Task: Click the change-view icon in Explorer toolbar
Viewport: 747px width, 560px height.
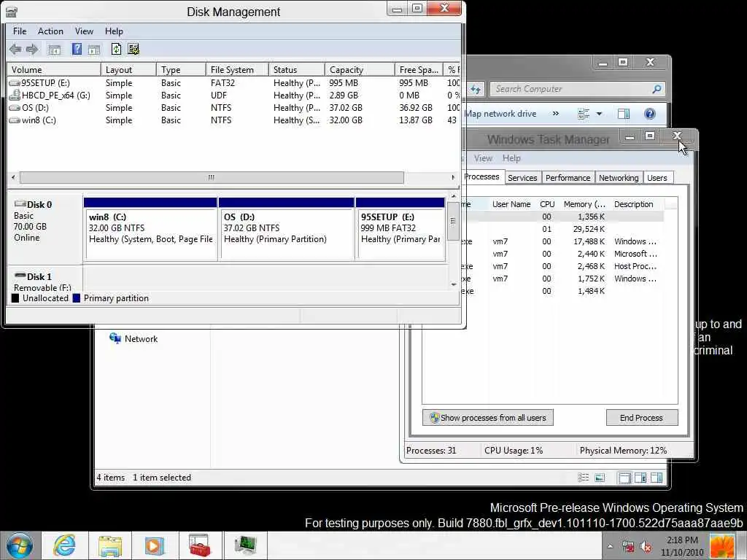Action: pyautogui.click(x=584, y=114)
